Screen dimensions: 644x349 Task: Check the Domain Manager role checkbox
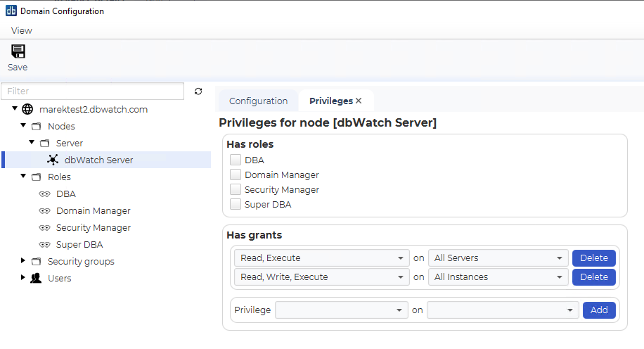tap(236, 174)
